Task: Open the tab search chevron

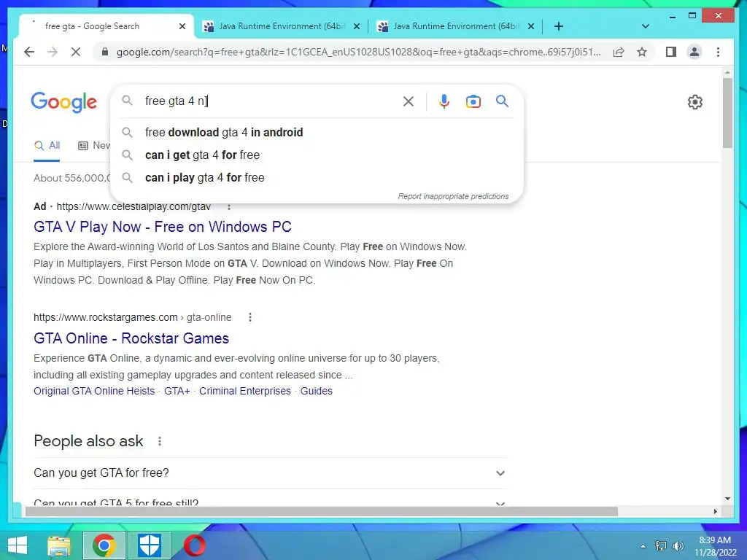Action: pos(645,26)
